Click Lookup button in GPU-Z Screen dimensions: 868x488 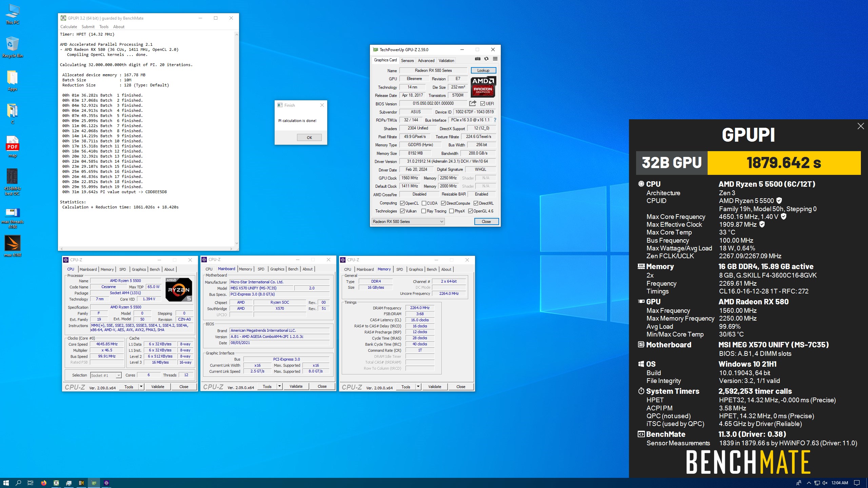483,70
